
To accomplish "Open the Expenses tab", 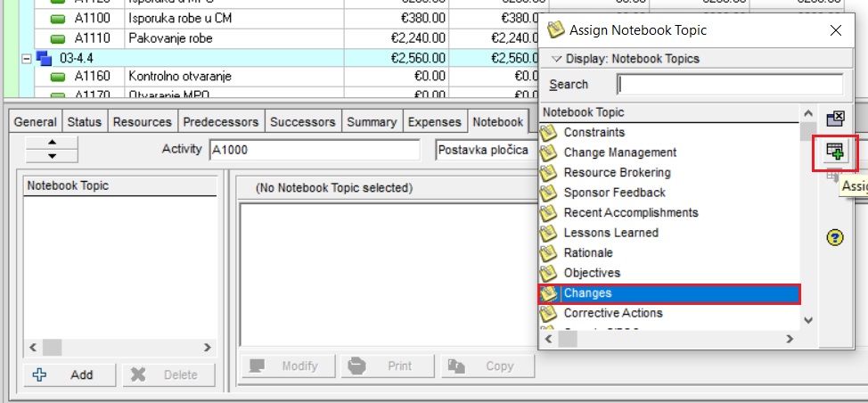I will pyautogui.click(x=435, y=122).
